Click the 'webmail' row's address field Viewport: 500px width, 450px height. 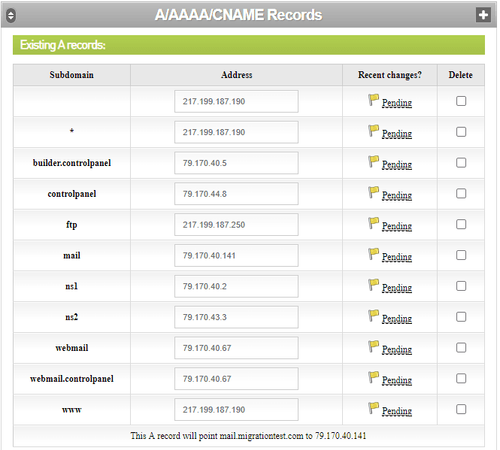[236, 348]
